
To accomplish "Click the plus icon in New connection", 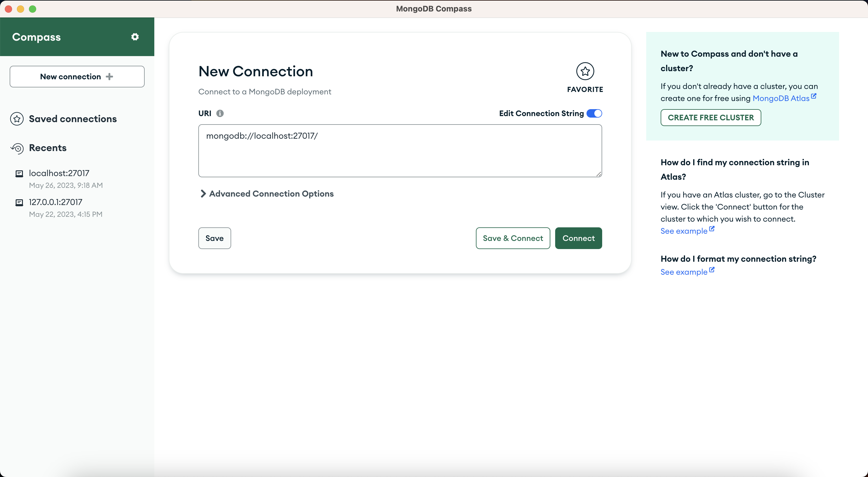I will tap(109, 77).
